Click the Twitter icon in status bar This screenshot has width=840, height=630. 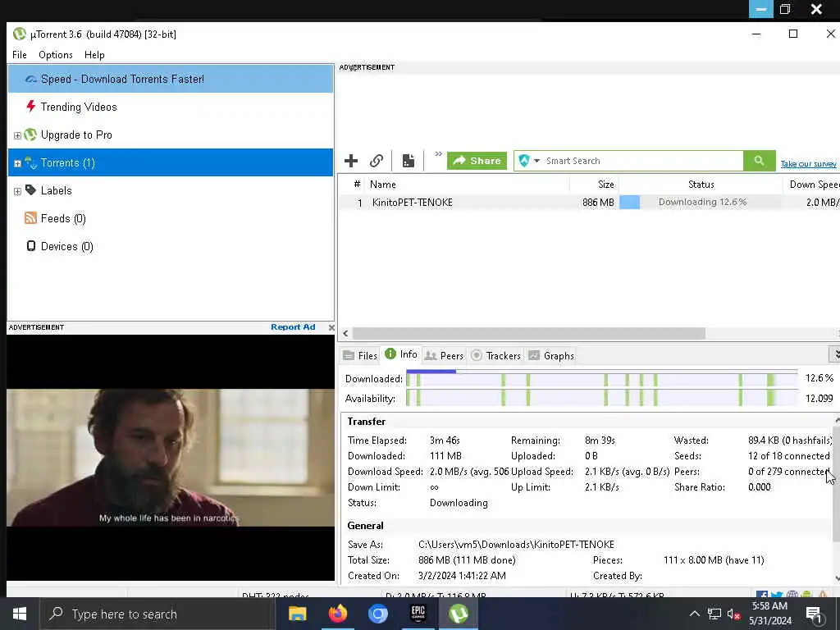pyautogui.click(x=777, y=595)
